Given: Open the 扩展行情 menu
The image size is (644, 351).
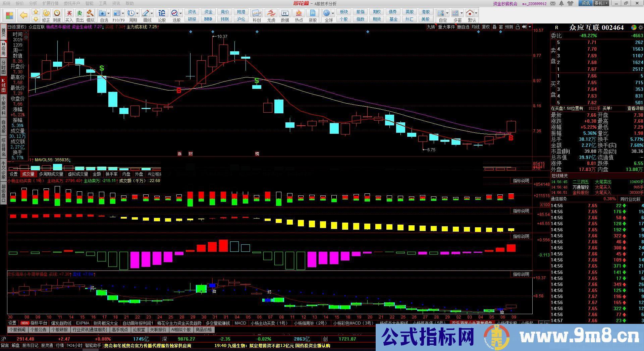Looking at the screenshot, I should tap(50, 3).
